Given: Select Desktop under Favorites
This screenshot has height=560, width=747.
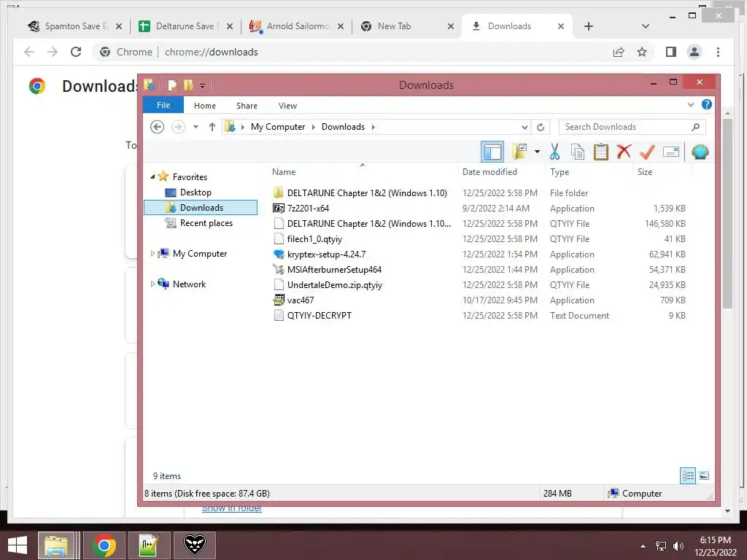Looking at the screenshot, I should click(196, 192).
